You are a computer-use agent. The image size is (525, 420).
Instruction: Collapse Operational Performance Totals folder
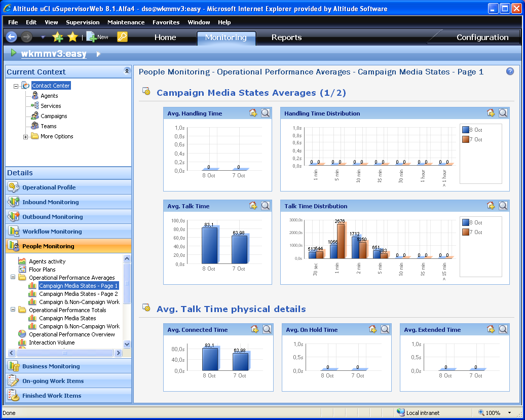pyautogui.click(x=13, y=310)
